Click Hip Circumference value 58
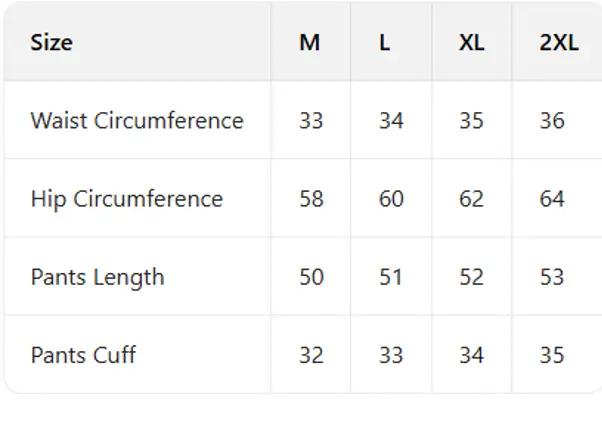This screenshot has width=602, height=434. (x=311, y=199)
